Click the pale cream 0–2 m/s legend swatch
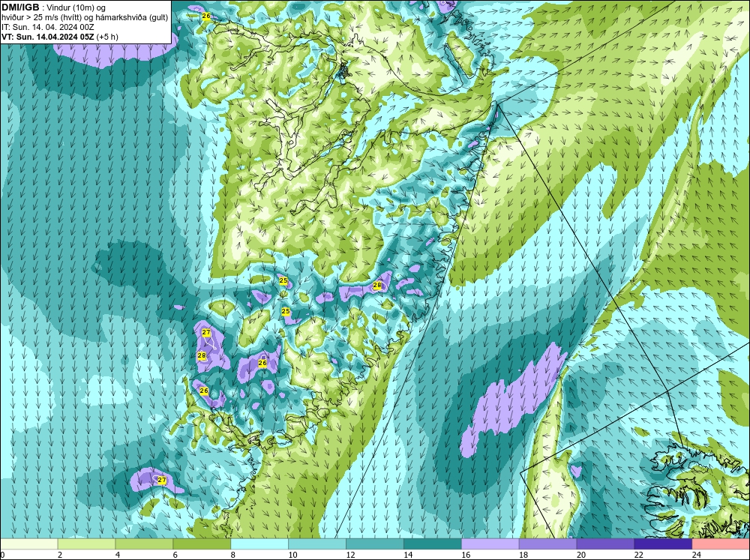750x560 pixels. (28, 544)
